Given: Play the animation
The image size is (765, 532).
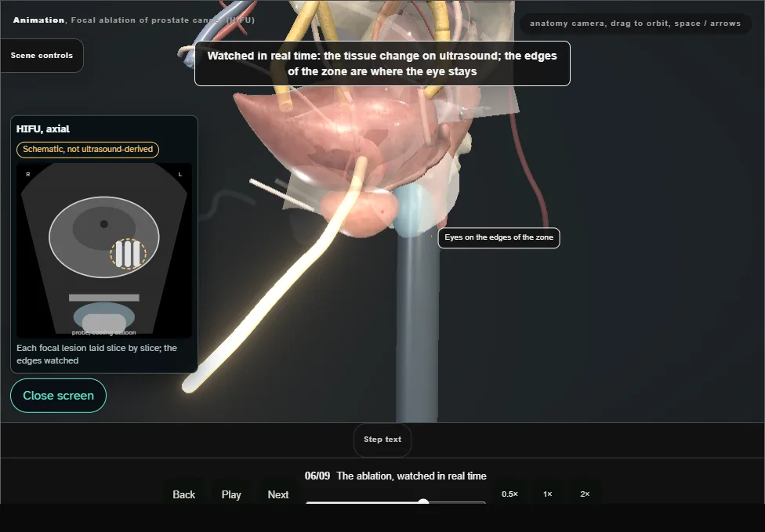Looking at the screenshot, I should pyautogui.click(x=231, y=494).
